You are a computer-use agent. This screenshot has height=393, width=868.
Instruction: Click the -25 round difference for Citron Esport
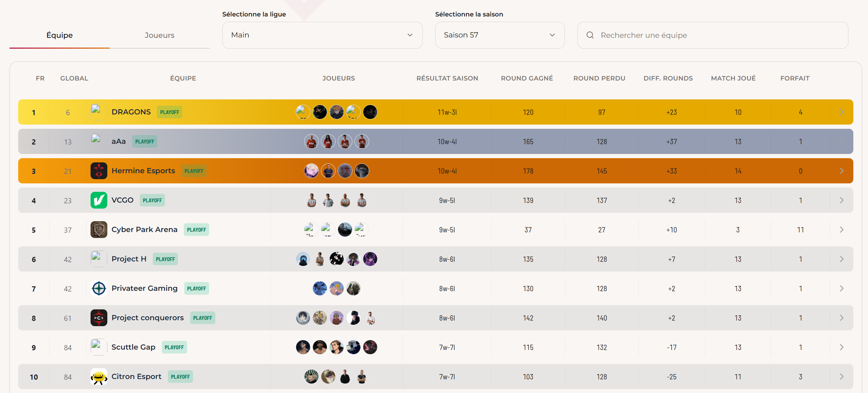pyautogui.click(x=672, y=377)
